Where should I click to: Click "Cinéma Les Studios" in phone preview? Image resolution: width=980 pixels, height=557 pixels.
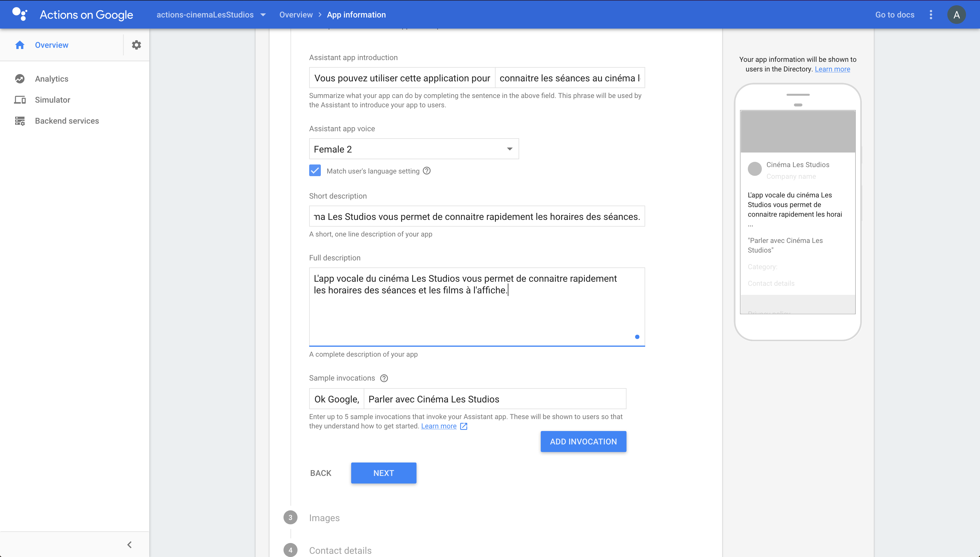tap(797, 164)
